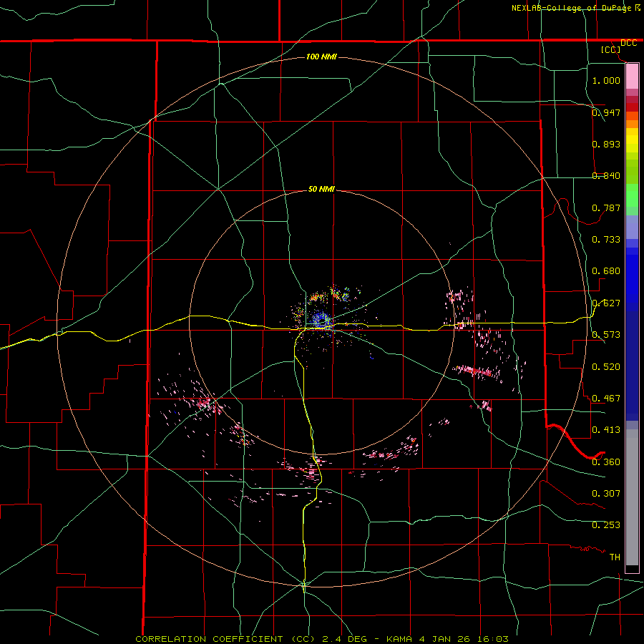
Task: Click the 0.680 scale value
Action: [606, 271]
